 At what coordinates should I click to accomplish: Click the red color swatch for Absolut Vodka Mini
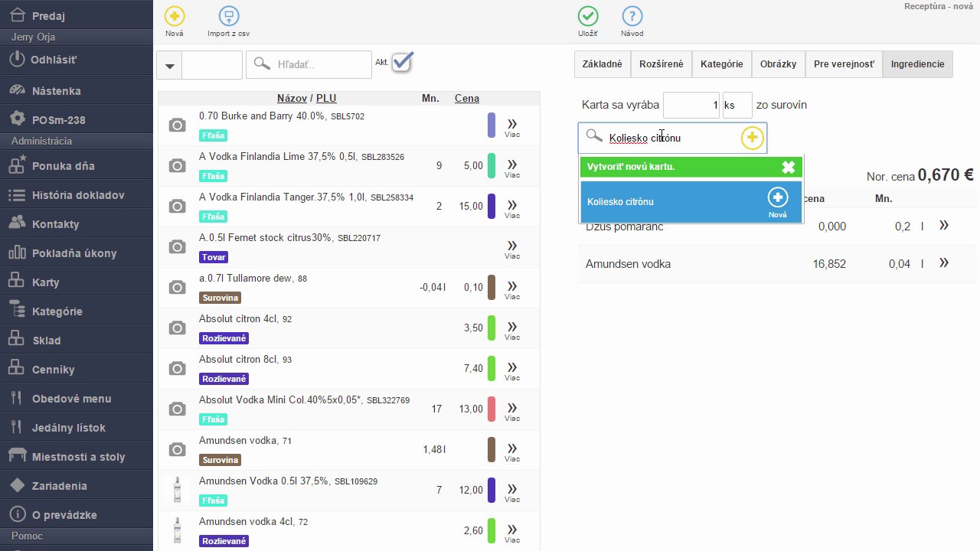tap(492, 409)
